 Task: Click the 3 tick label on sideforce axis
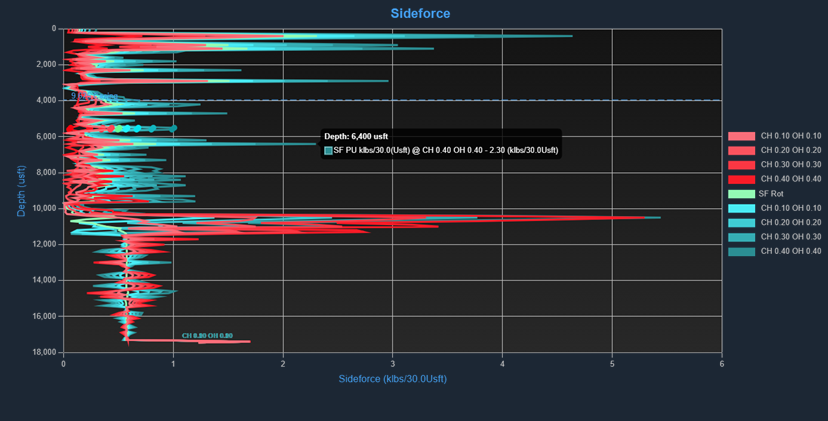tap(393, 363)
